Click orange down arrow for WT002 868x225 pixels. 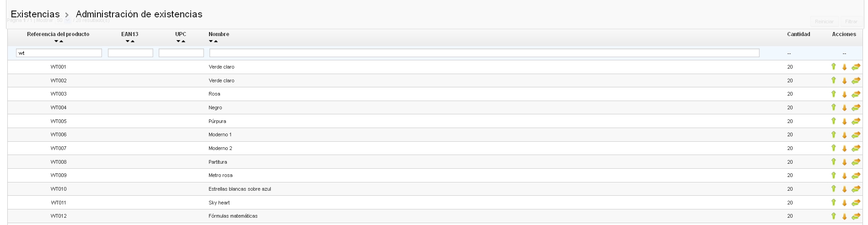(x=844, y=81)
